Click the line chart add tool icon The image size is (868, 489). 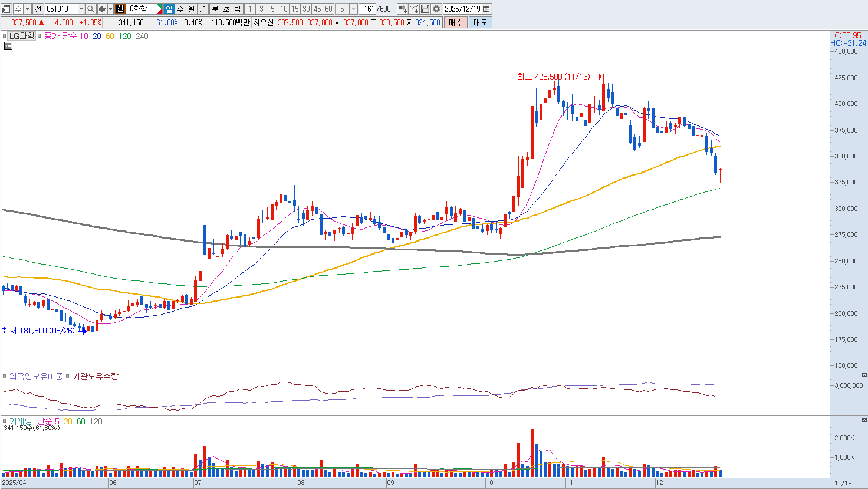point(414,9)
